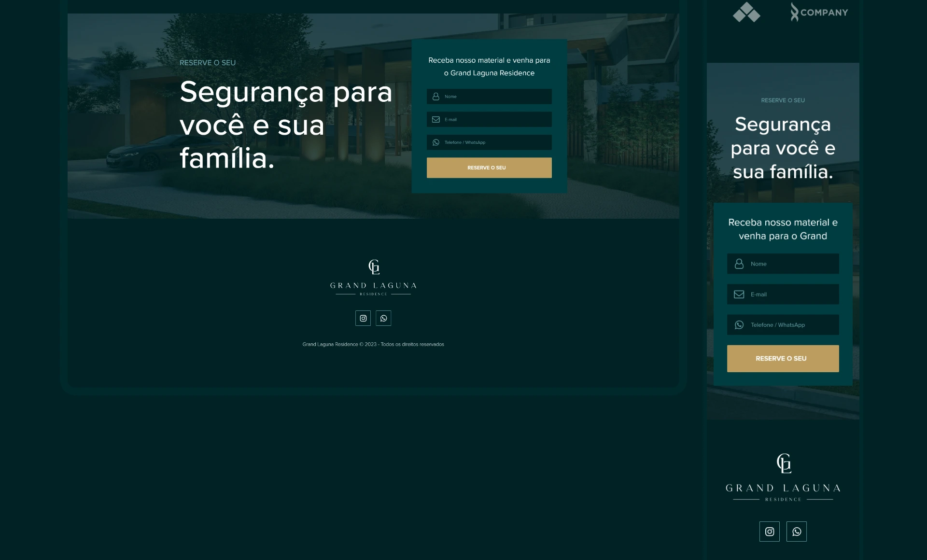Click the Company logo at top right
Viewport: 927px width, 560px height.
coord(819,12)
